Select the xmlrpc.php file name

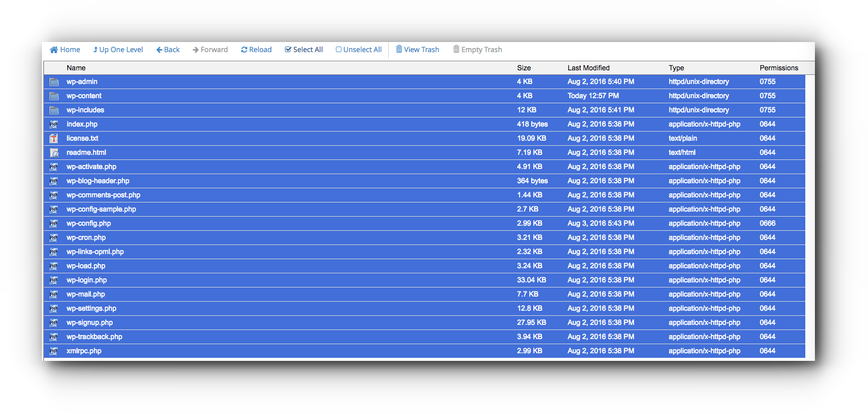[x=84, y=351]
